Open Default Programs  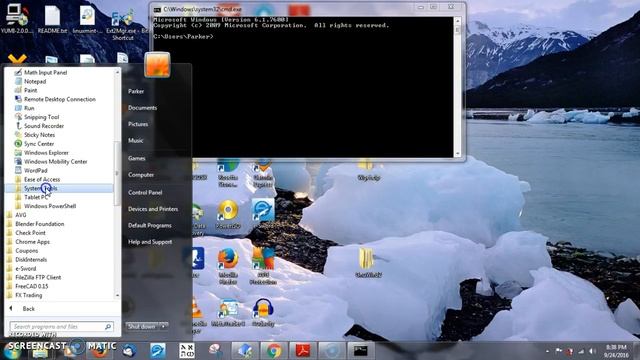pos(150,225)
